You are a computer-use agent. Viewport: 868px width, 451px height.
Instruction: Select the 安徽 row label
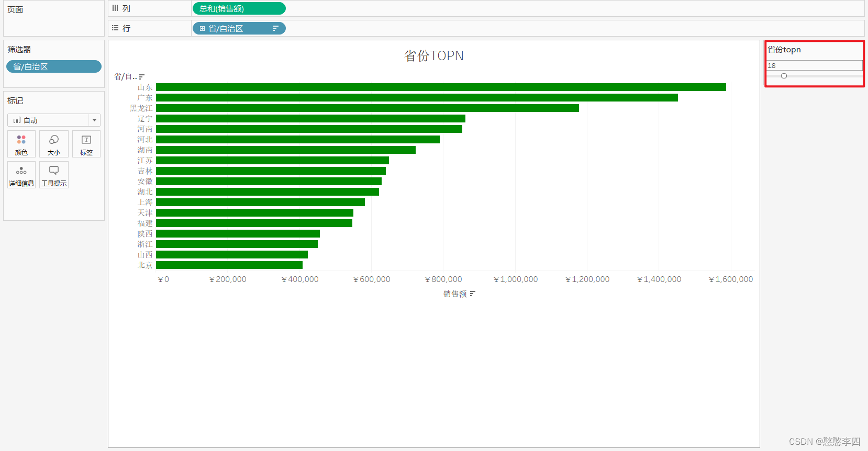(145, 182)
